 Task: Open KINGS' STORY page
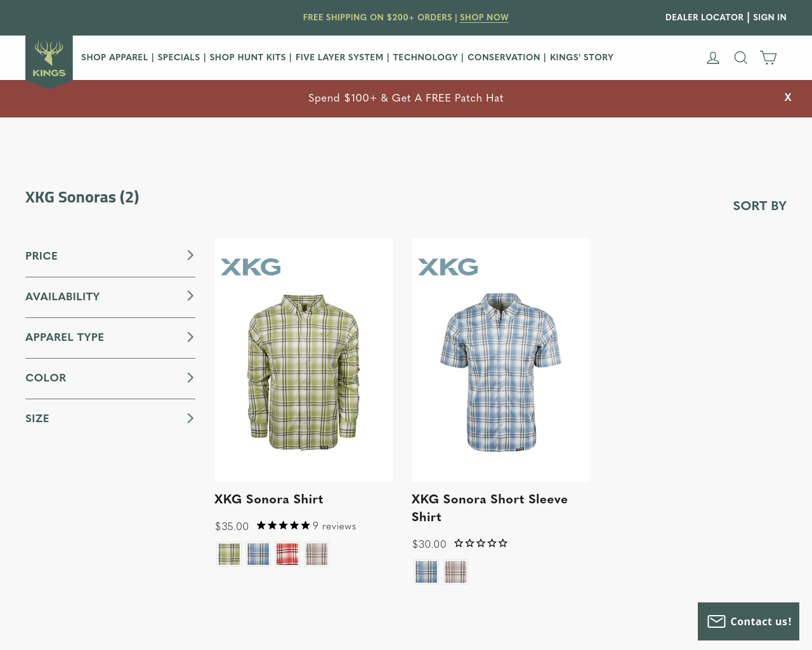pyautogui.click(x=582, y=57)
